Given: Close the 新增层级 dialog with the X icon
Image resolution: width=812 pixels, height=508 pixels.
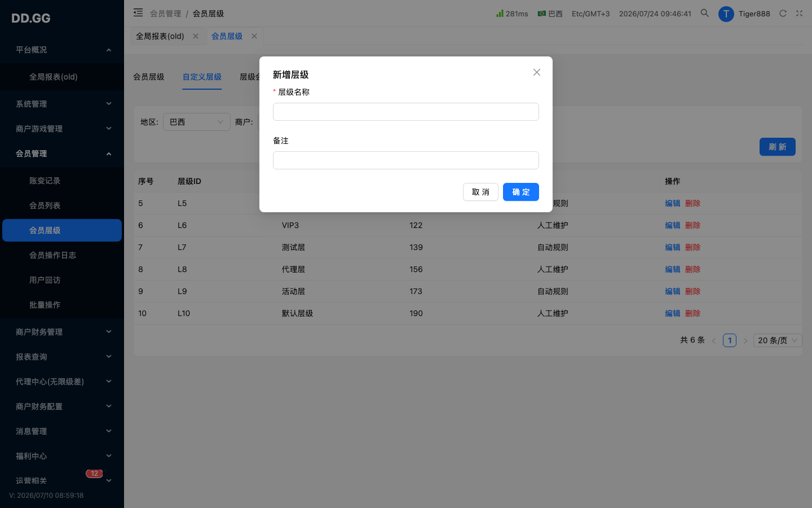Looking at the screenshot, I should coord(537,72).
